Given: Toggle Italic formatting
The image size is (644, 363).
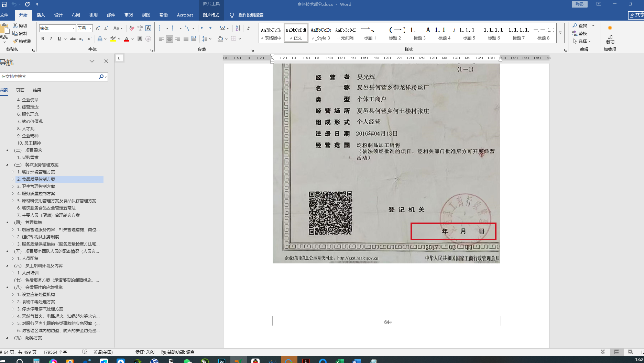Looking at the screenshot, I should [x=51, y=39].
